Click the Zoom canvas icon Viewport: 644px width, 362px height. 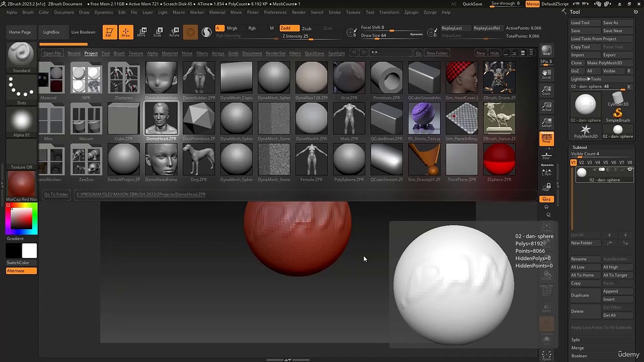point(546,90)
